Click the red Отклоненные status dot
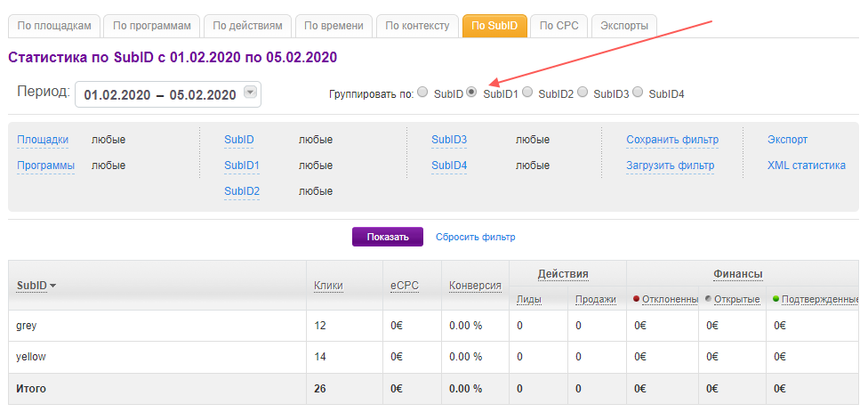868x412 pixels. [637, 299]
